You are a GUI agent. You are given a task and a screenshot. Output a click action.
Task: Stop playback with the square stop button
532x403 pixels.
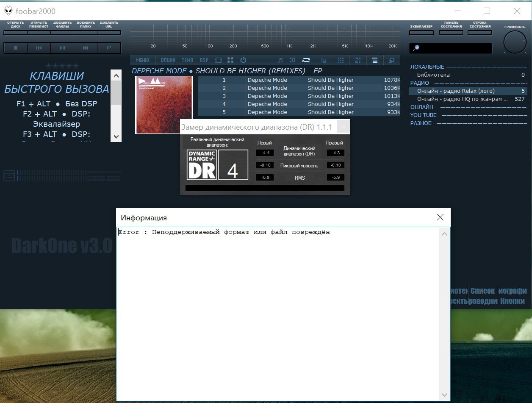click(x=16, y=48)
